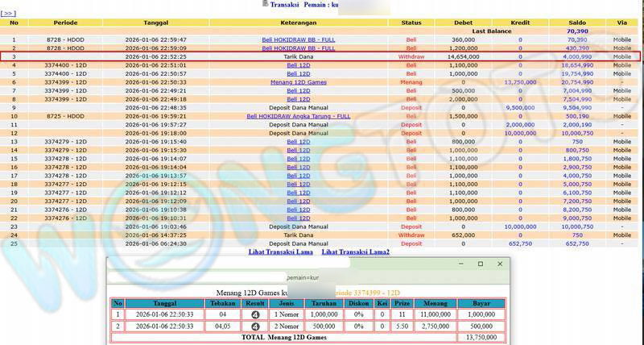Open the Beli 12D link in row 13
Viewport: 644px width, 345px height.
299,142
